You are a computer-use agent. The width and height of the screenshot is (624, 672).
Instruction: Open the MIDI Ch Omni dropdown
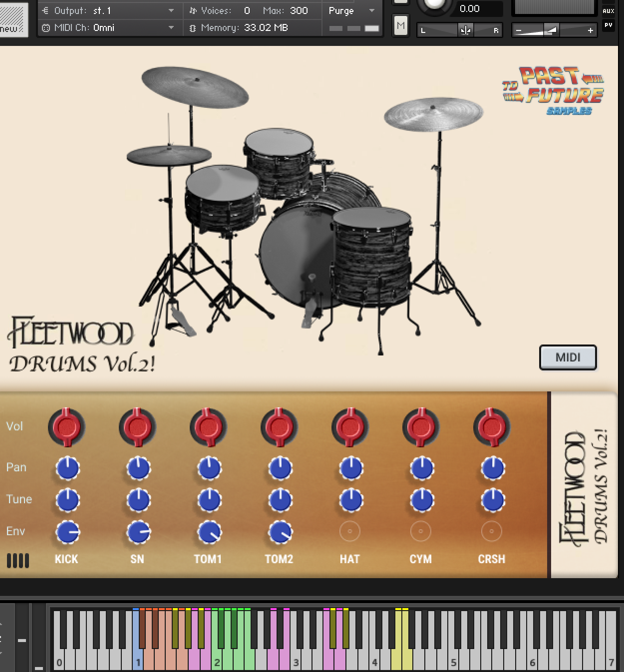coord(108,28)
